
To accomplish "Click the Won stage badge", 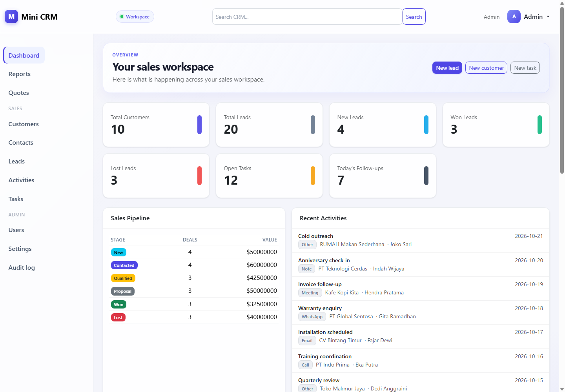I will (x=118, y=305).
